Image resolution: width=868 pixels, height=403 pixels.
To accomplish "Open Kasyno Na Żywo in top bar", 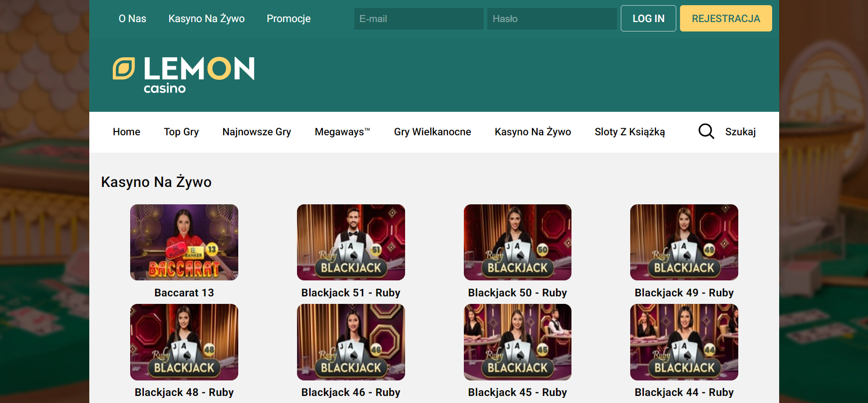I will (x=207, y=19).
